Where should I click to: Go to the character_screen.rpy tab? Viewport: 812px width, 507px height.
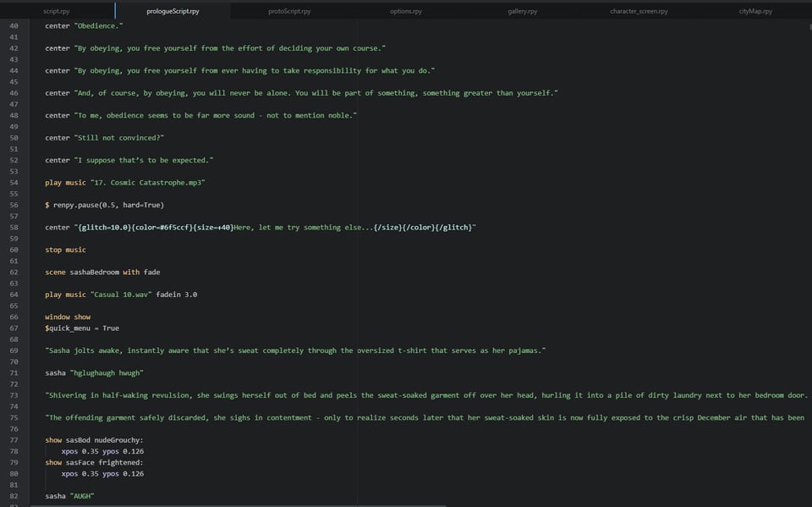point(639,12)
